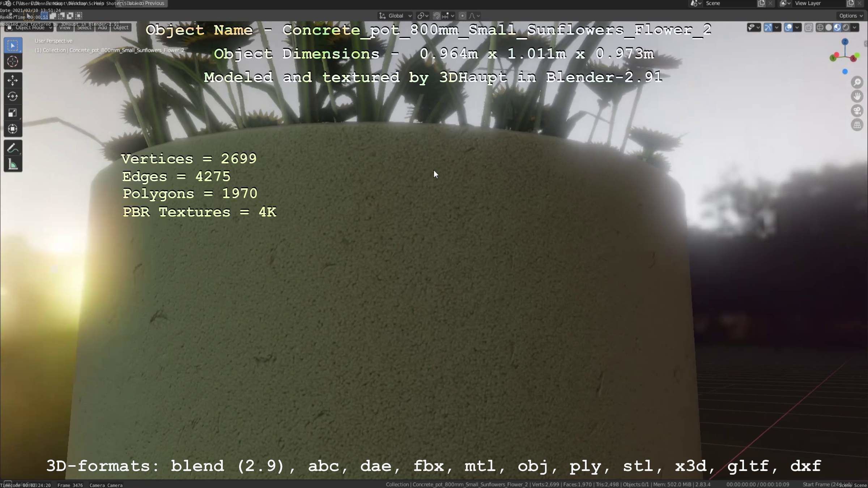
Task: Click the Scene name field
Action: 729,3
